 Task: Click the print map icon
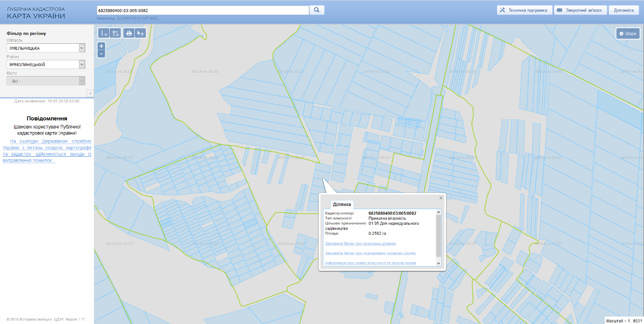(129, 33)
